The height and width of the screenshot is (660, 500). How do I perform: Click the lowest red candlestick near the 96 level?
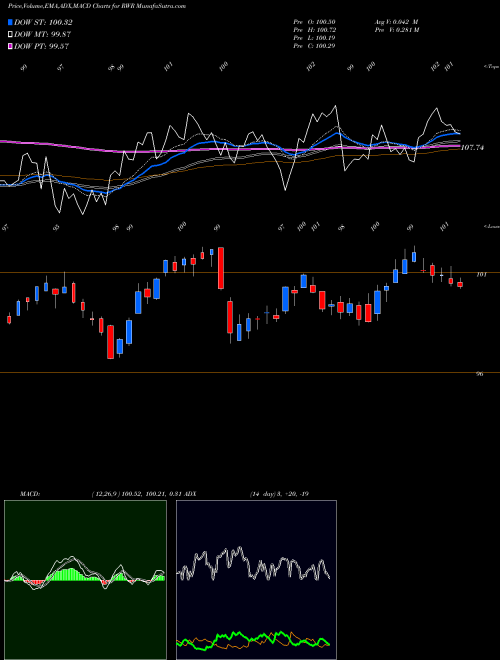110,342
